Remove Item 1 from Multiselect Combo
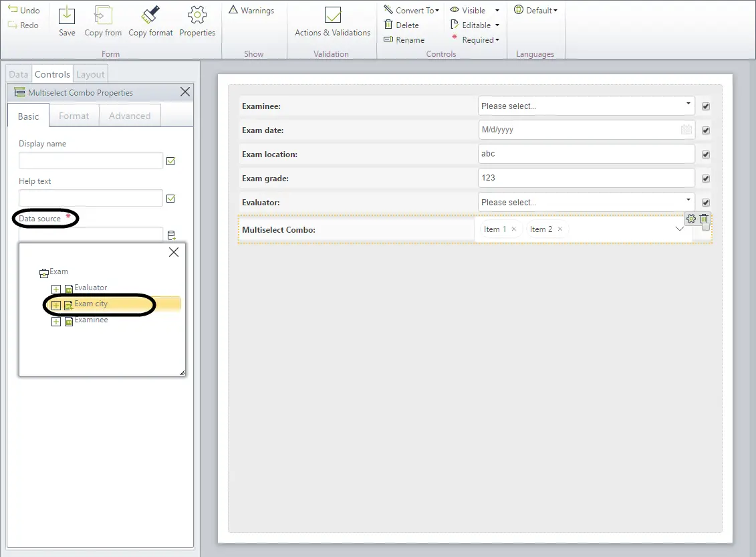Image resolution: width=756 pixels, height=557 pixels. 514,229
